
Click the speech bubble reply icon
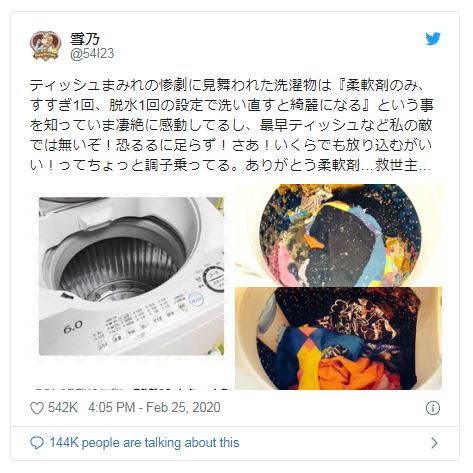click(37, 443)
